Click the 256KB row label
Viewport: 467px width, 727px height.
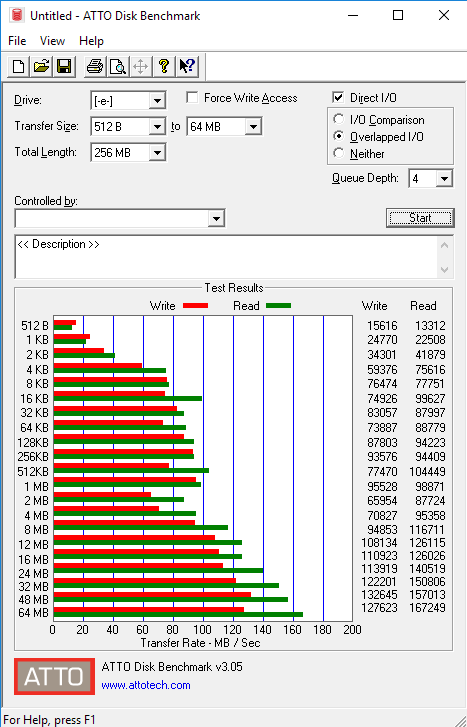(x=33, y=457)
